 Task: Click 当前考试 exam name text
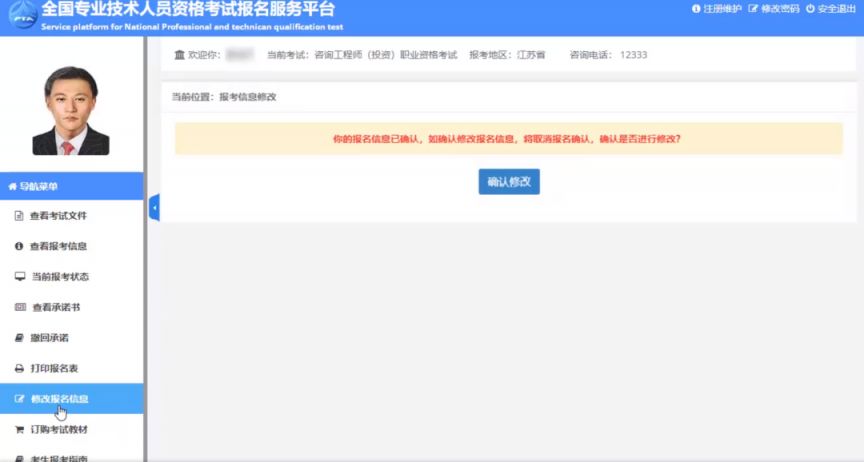[x=362, y=55]
